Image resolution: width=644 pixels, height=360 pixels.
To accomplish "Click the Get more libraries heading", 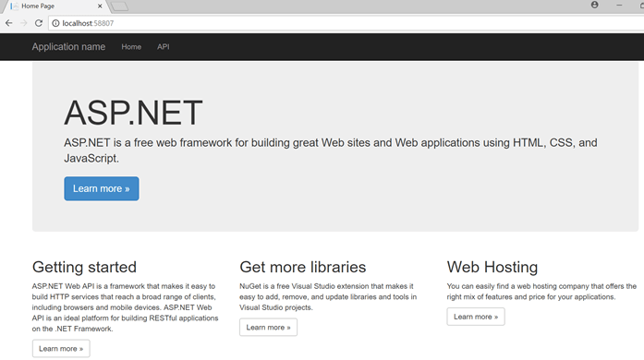I will (303, 267).
